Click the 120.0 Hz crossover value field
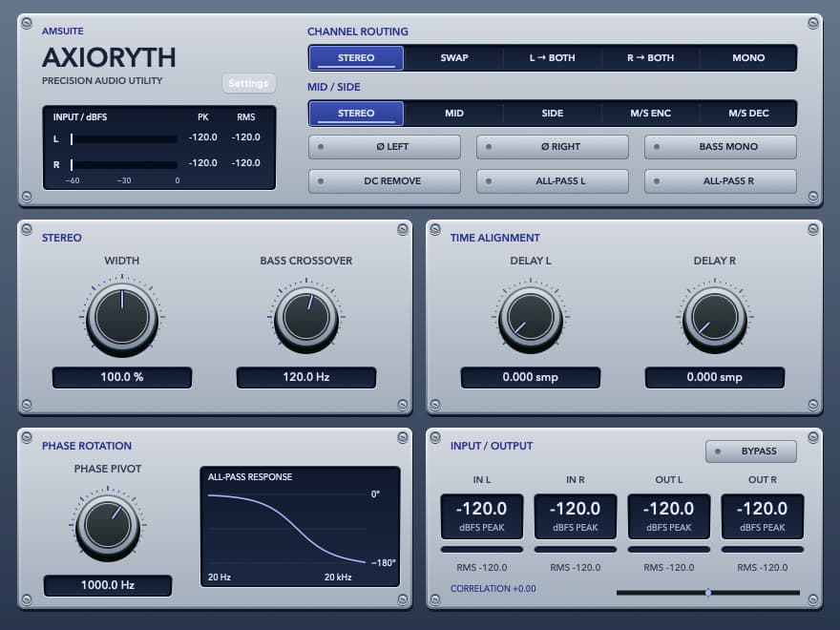The image size is (840, 630). point(306,377)
